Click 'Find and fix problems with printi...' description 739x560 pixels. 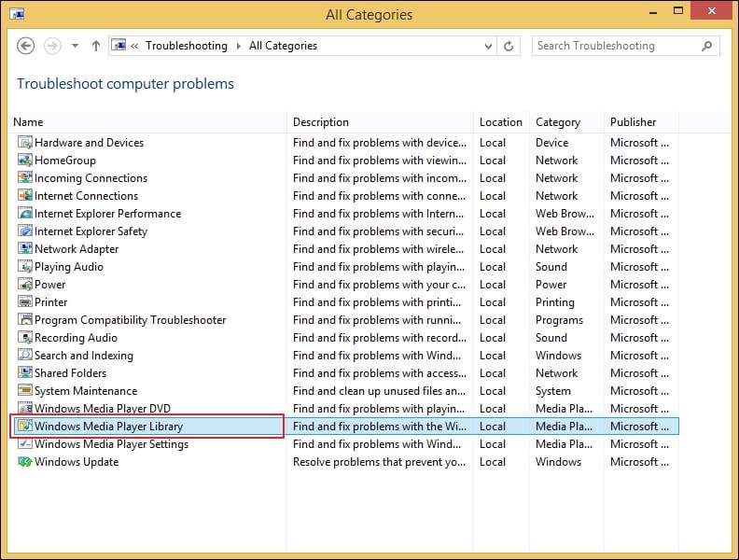coord(377,302)
